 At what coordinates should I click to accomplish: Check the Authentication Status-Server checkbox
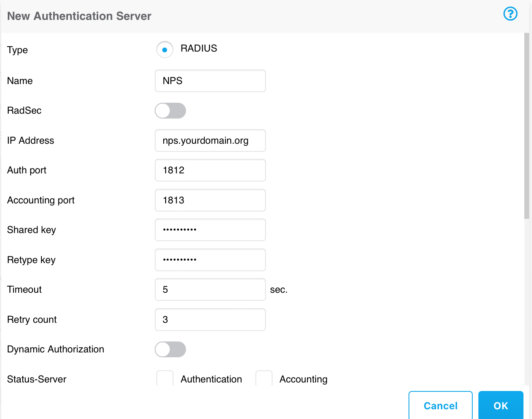click(x=164, y=378)
